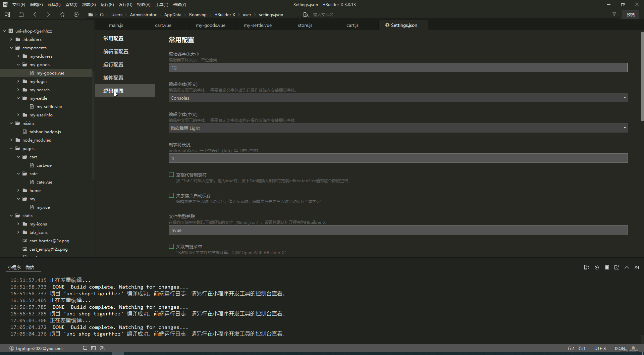Toggle auto-save on focus lost checkbox
This screenshot has width=644, height=355.
coord(171,195)
